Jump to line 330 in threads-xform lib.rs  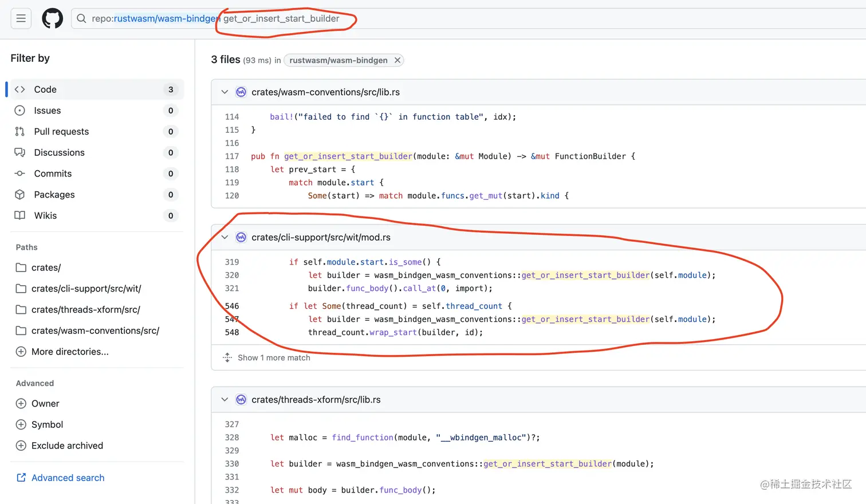[232, 464]
